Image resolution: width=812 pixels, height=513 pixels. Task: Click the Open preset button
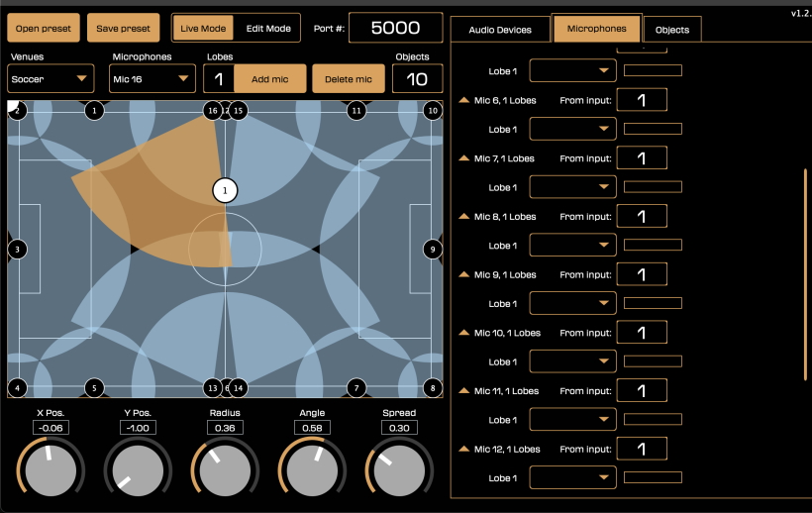click(44, 29)
